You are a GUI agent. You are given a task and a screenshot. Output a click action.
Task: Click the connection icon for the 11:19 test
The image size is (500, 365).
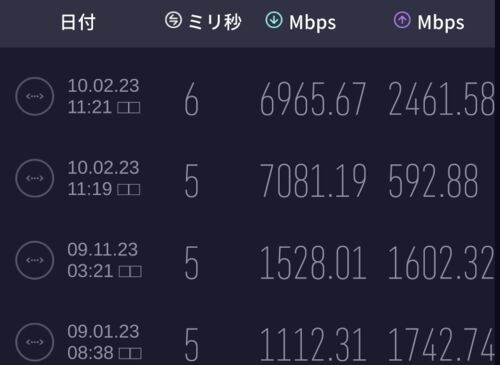(35, 178)
